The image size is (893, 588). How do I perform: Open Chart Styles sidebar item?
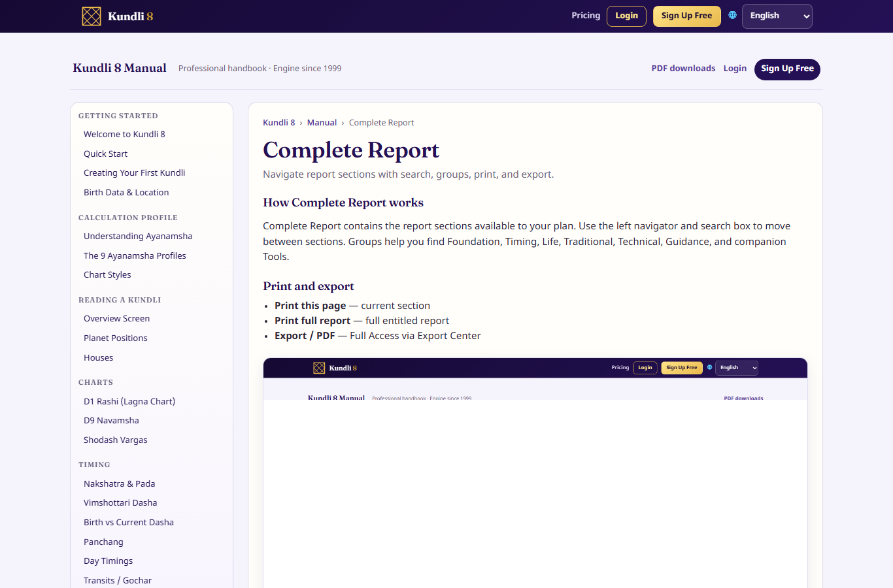click(107, 275)
